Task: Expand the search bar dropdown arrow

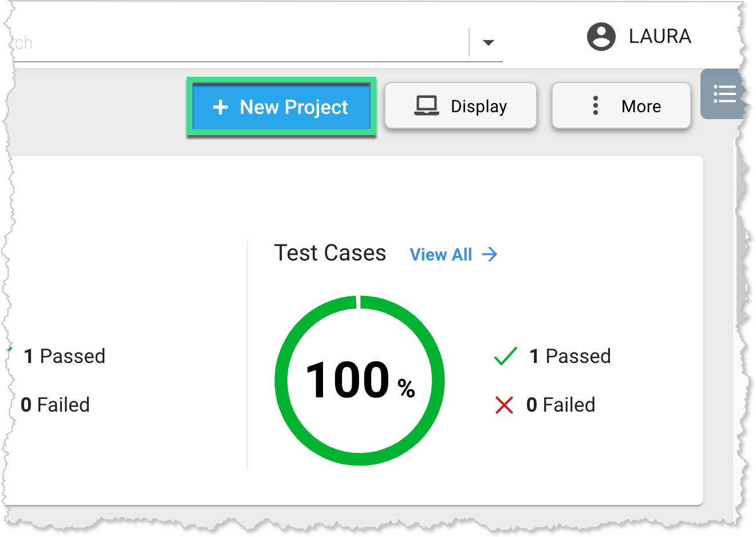Action: point(488,42)
